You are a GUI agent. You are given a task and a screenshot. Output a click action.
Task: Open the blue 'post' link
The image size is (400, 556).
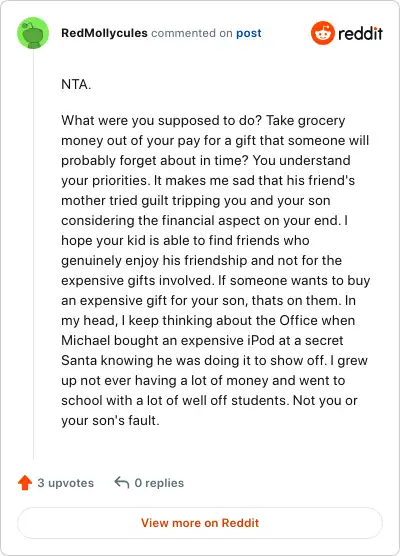(x=249, y=33)
